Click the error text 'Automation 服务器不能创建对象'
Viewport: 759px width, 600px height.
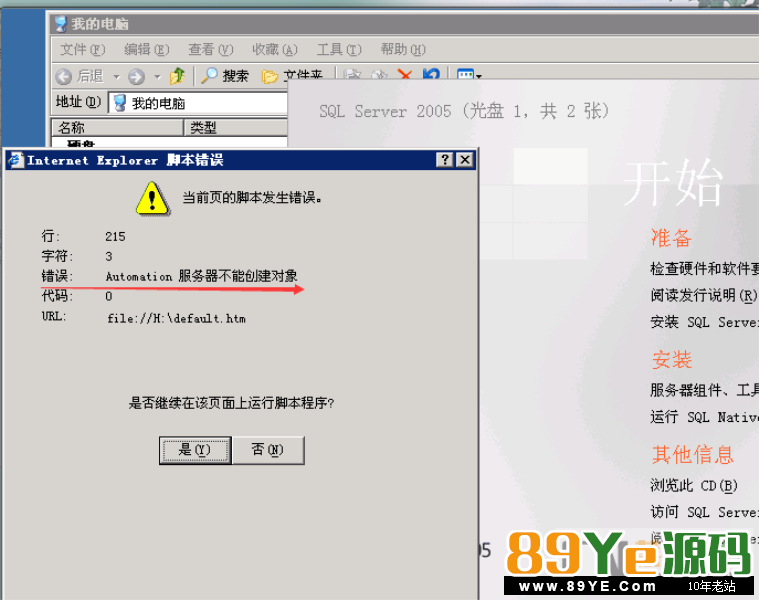[x=201, y=276]
